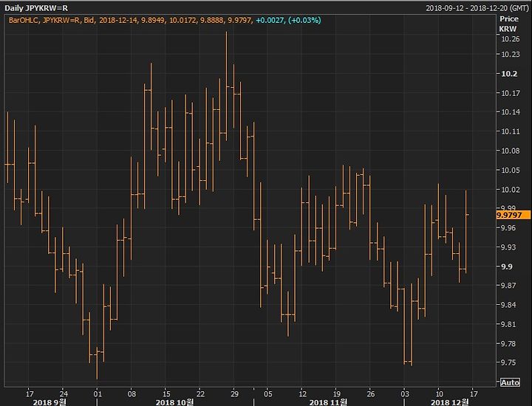Image resolution: width=532 pixels, height=406 pixels.
Task: Click the date label 03 on the time axis
Action: point(405,393)
